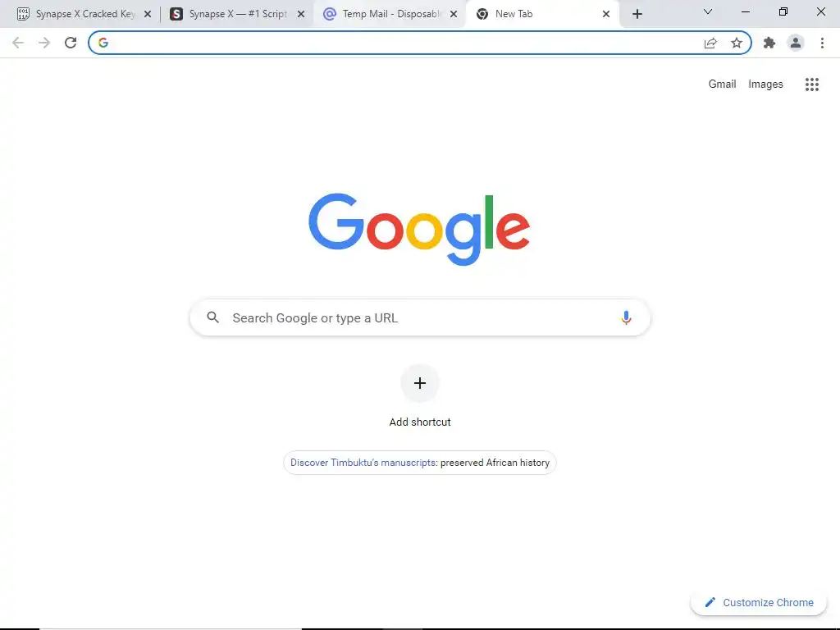This screenshot has height=630, width=840.
Task: Open Chrome three-dot menu
Action: pyautogui.click(x=822, y=43)
